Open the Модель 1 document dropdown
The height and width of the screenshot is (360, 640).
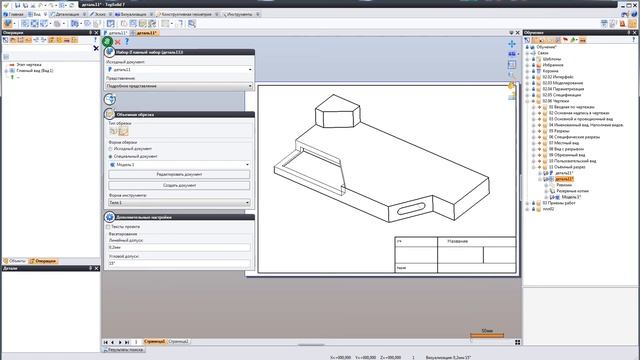pos(179,164)
